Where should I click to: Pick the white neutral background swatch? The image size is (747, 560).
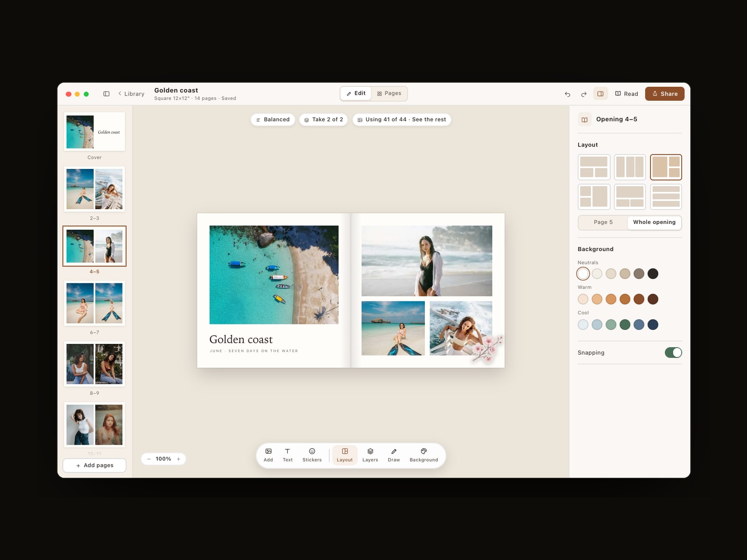583,273
